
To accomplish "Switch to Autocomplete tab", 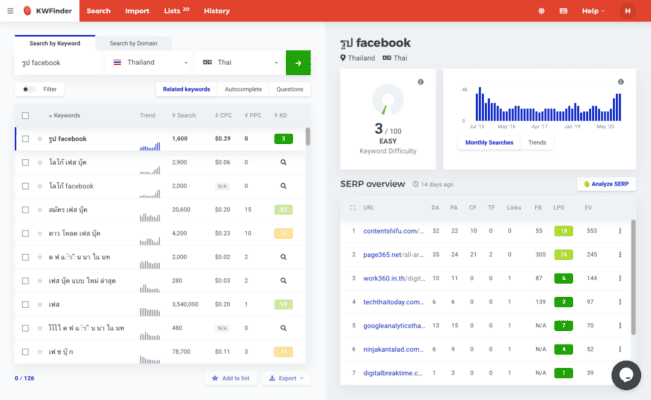I will (x=243, y=89).
